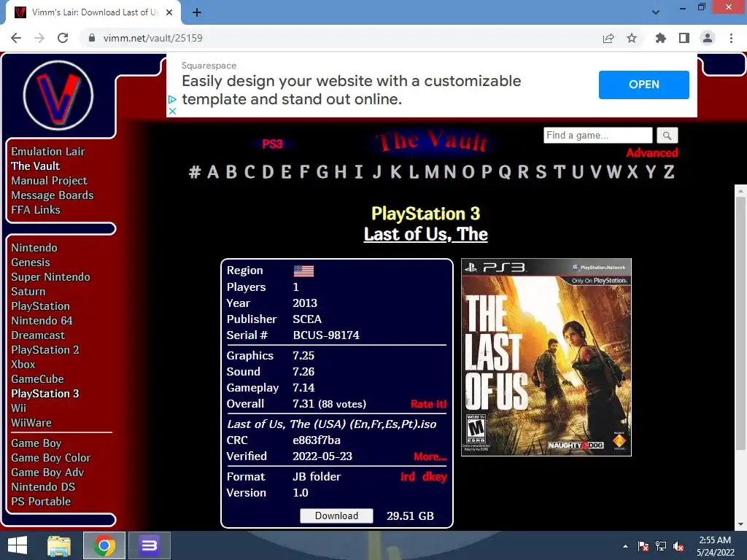
Task: Bookmark this page with the star icon
Action: (632, 38)
